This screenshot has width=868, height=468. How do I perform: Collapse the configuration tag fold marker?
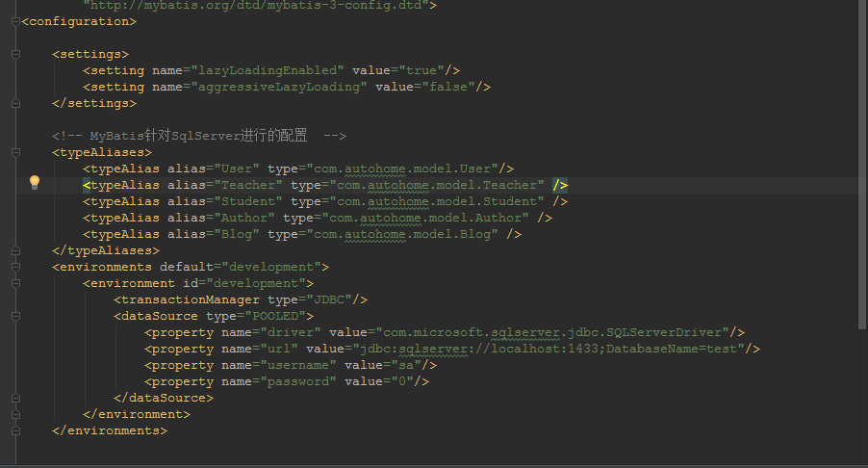point(15,21)
